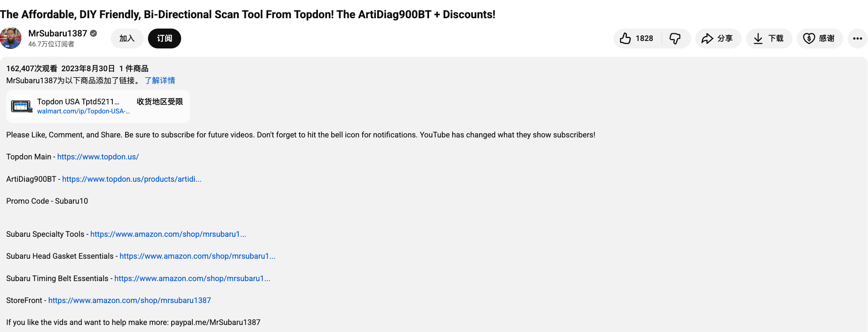Click the download arrow icon
This screenshot has height=332, width=868.
click(758, 38)
